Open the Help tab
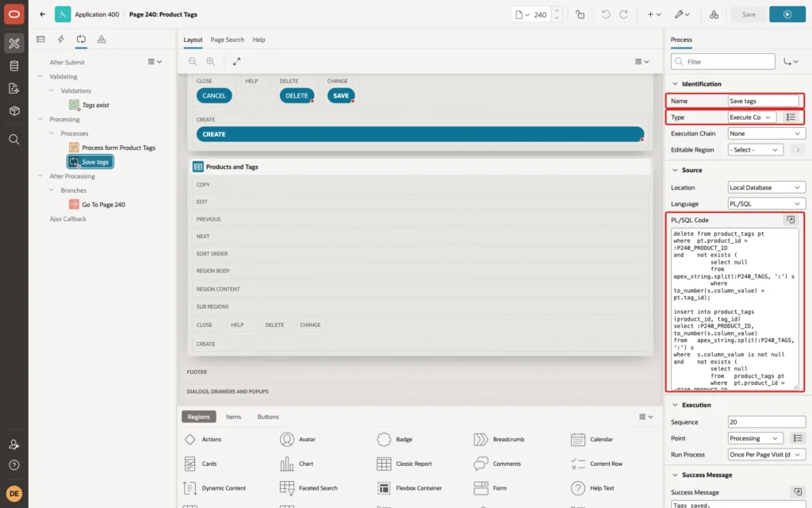 [259, 40]
